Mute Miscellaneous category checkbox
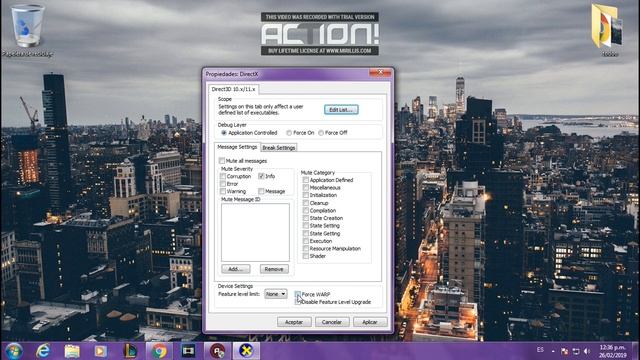The height and width of the screenshot is (360, 640). 305,187
